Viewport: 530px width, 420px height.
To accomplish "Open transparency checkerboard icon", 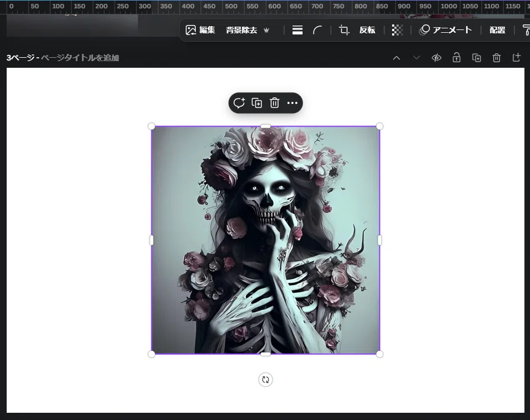I will pyautogui.click(x=398, y=30).
